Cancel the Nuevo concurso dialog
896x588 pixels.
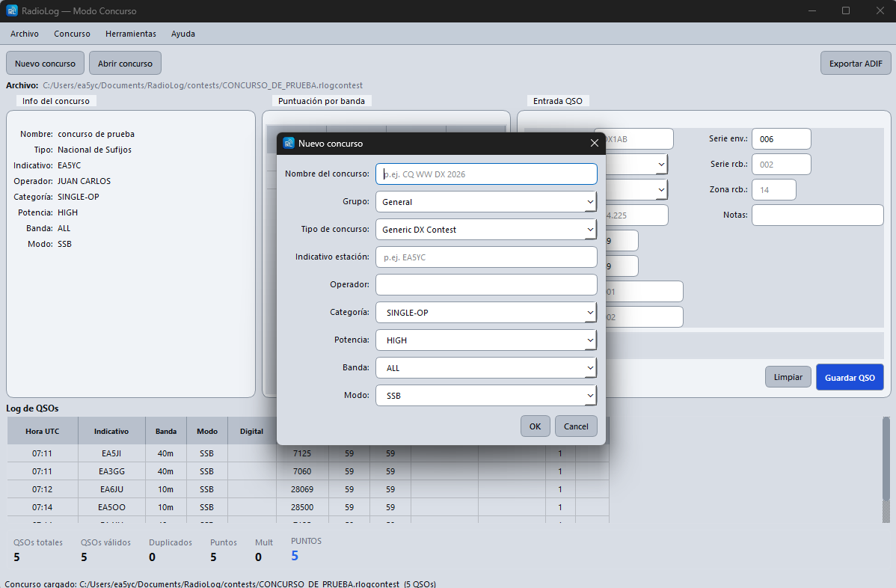tap(576, 426)
